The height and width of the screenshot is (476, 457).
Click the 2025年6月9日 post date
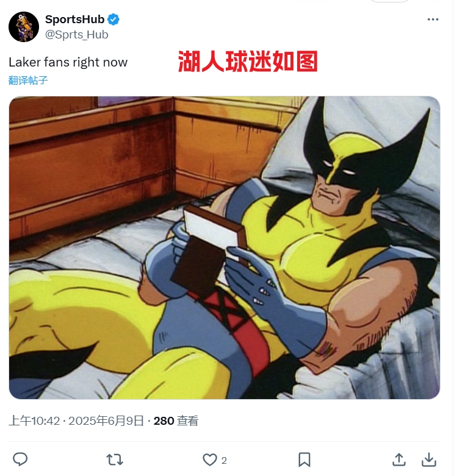tap(106, 420)
